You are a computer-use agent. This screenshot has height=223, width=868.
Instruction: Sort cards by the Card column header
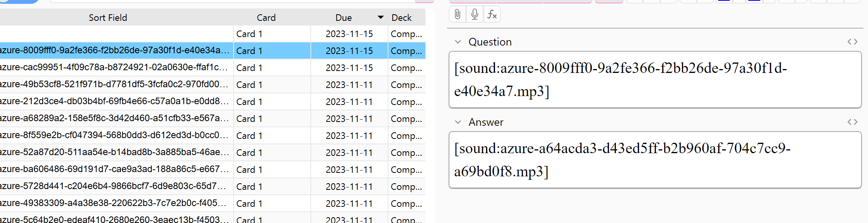pos(266,17)
